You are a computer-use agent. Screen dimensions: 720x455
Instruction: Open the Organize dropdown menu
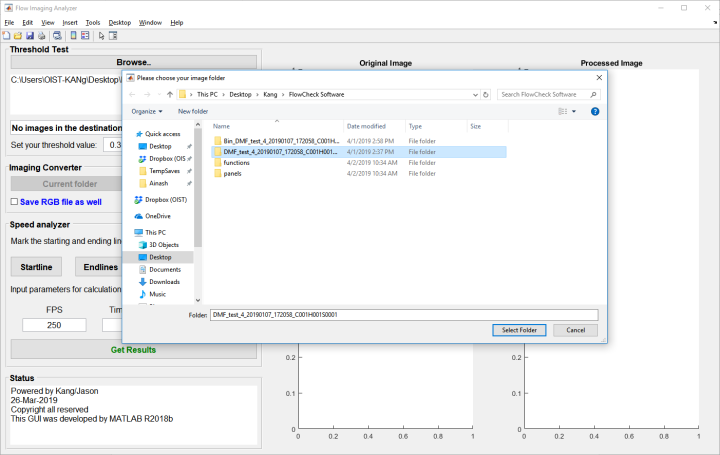[146, 111]
